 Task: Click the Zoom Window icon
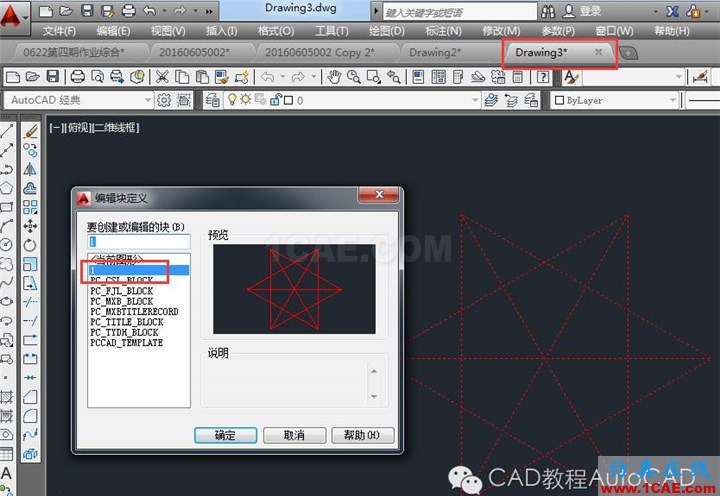(373, 77)
